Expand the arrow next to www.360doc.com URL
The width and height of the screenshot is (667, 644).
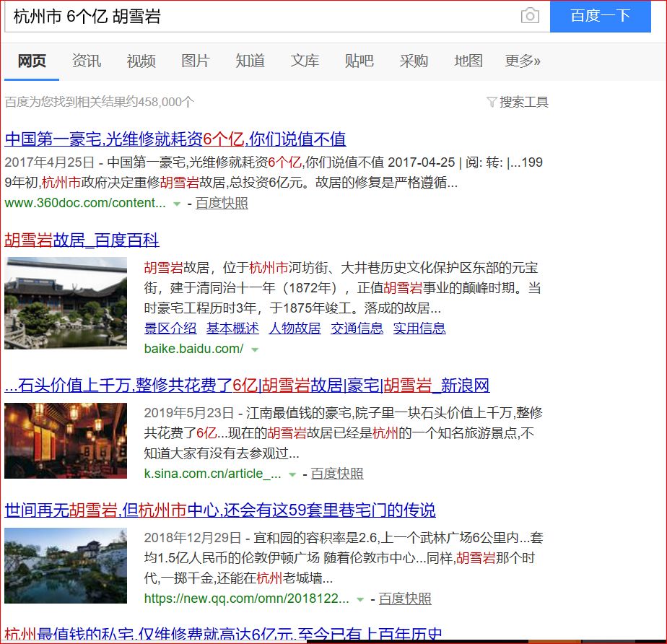(x=177, y=204)
